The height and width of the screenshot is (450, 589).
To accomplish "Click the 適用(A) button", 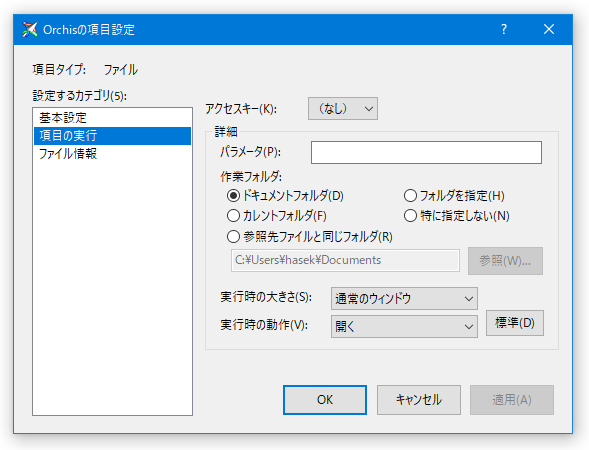I will (512, 400).
